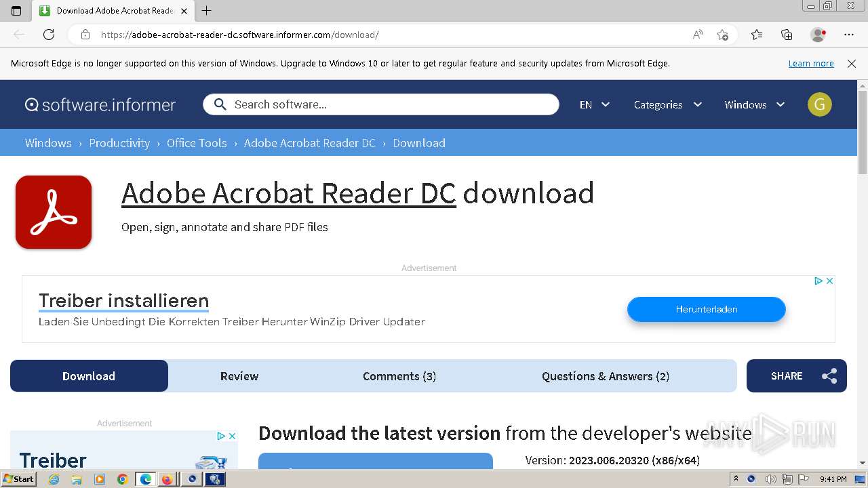
Task: Open media player taskbar icon
Action: pos(100,479)
